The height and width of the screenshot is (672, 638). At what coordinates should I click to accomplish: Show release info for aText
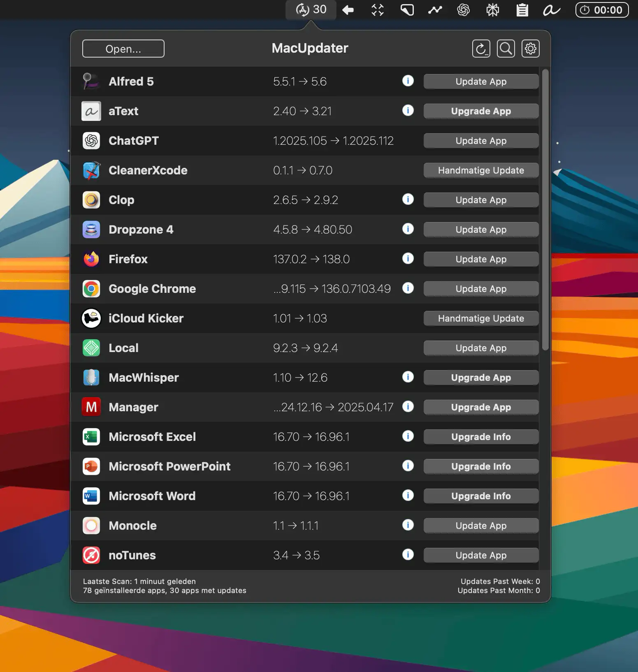pyautogui.click(x=408, y=110)
